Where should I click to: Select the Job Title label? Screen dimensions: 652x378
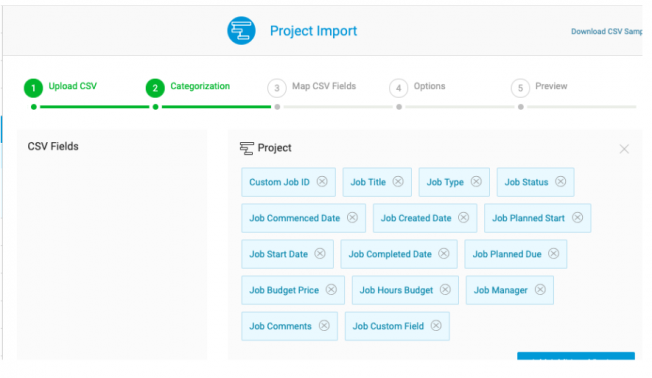368,182
